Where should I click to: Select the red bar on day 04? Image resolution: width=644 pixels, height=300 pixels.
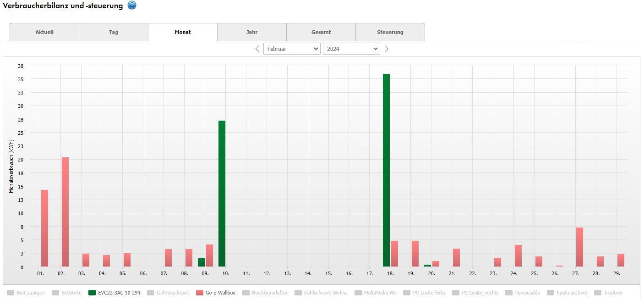pyautogui.click(x=106, y=261)
